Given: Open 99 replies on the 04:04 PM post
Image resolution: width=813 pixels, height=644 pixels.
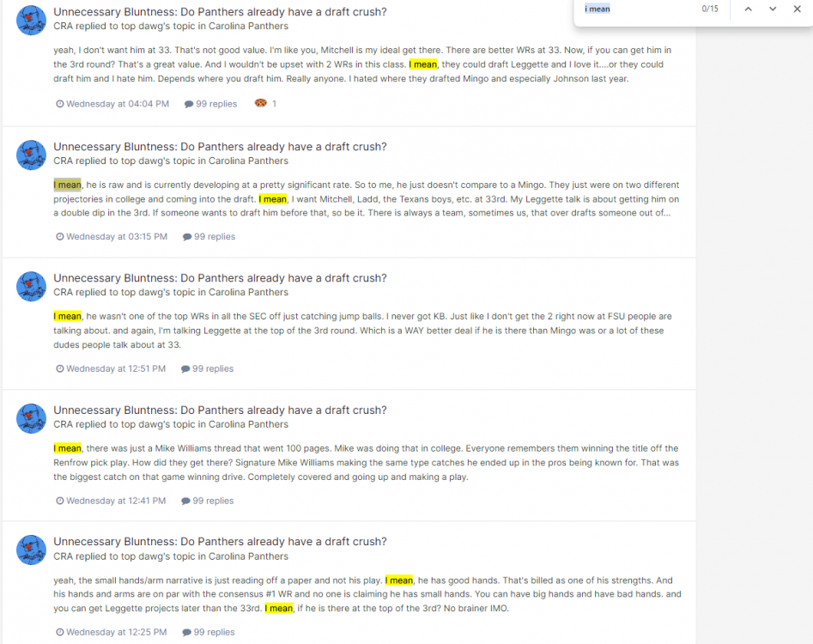Looking at the screenshot, I should 210,104.
